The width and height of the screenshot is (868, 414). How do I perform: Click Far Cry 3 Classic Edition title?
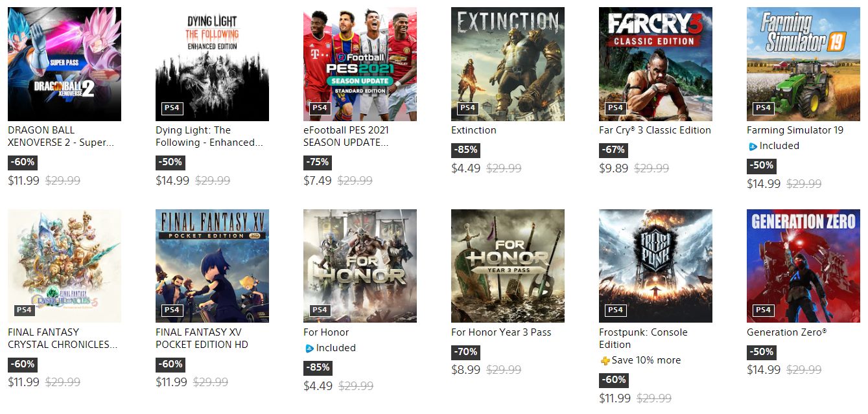pyautogui.click(x=655, y=130)
